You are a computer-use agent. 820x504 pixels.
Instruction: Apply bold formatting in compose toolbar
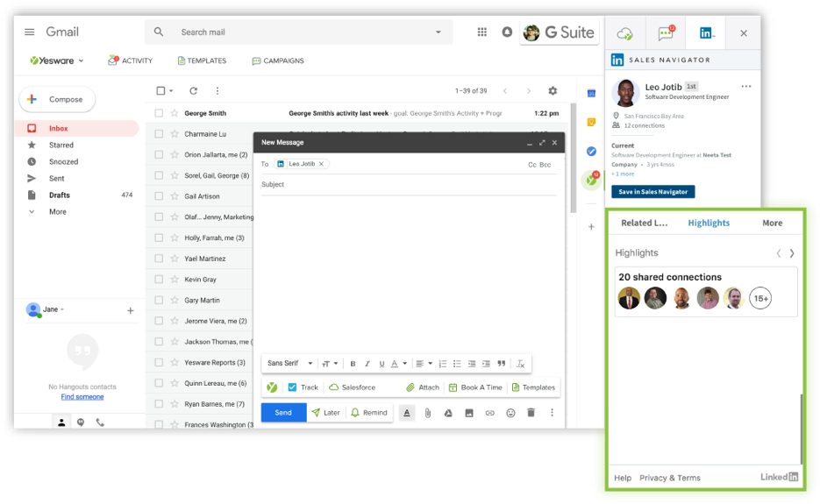tap(353, 364)
